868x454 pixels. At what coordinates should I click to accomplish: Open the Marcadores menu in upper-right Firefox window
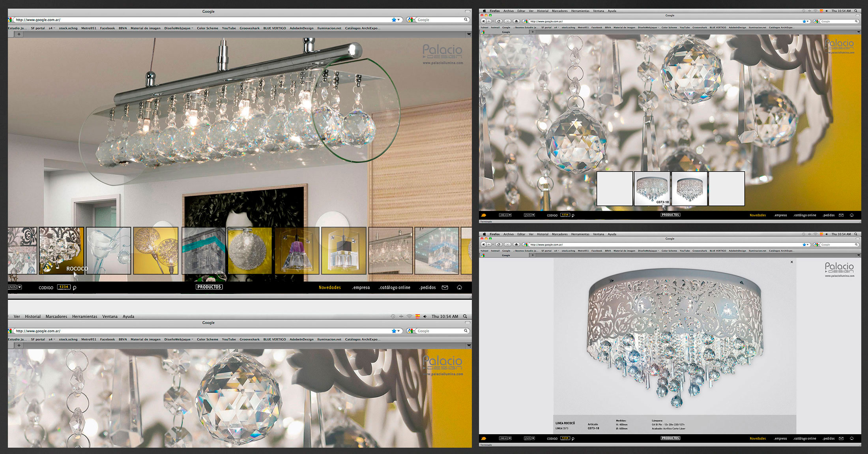[x=559, y=11]
